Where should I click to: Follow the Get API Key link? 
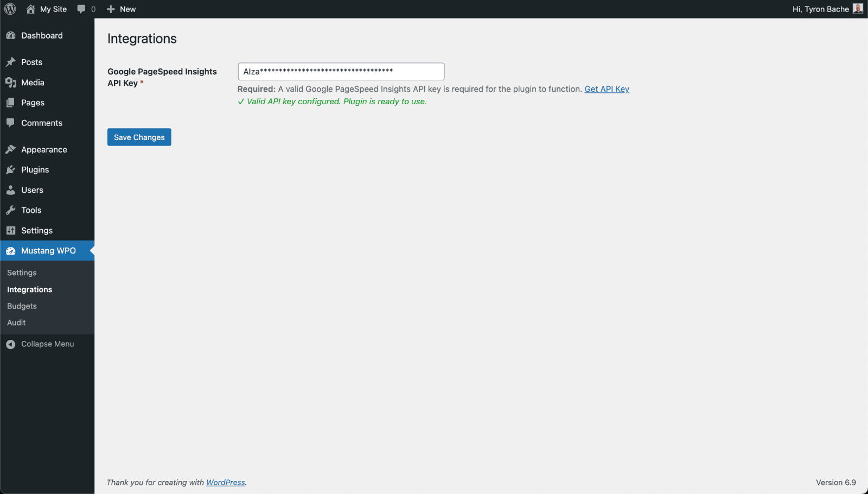tap(607, 88)
